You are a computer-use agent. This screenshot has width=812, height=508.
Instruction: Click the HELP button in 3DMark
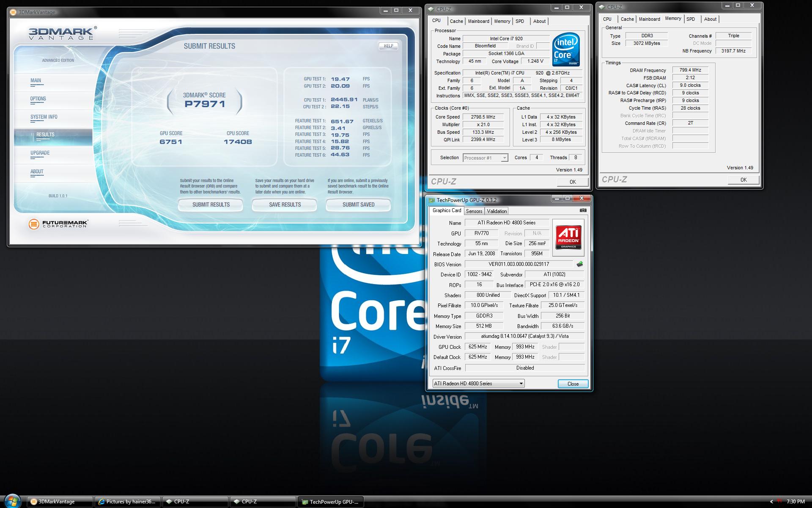[388, 46]
